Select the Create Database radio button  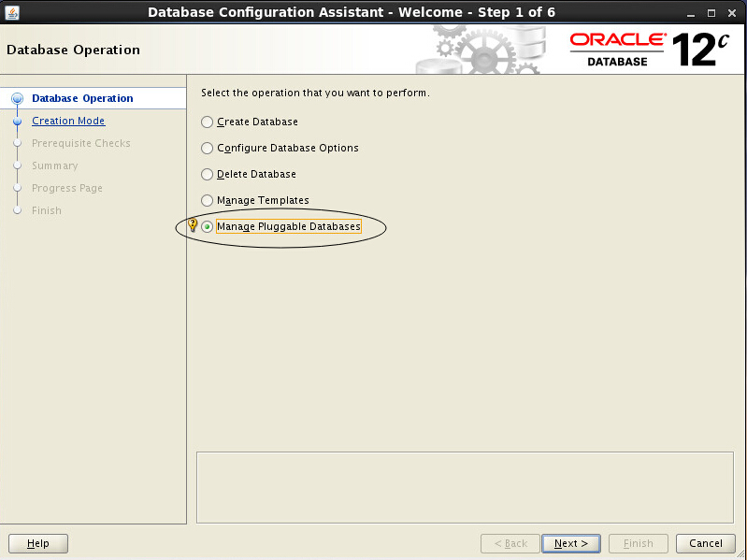pyautogui.click(x=207, y=122)
